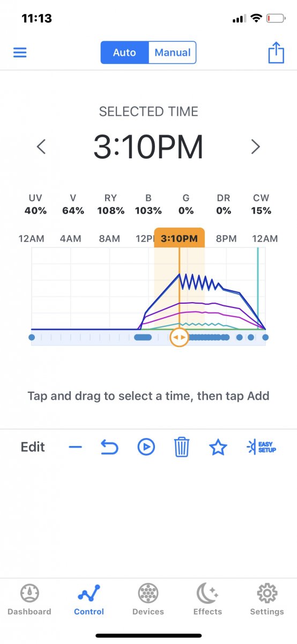Image resolution: width=297 pixels, height=644 pixels.
Task: Open the Dashboard tab
Action: point(29,599)
